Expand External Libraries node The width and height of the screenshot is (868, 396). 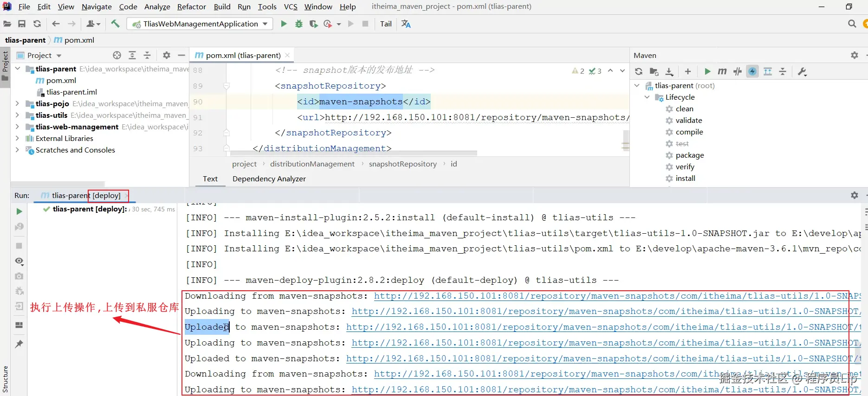tap(18, 138)
